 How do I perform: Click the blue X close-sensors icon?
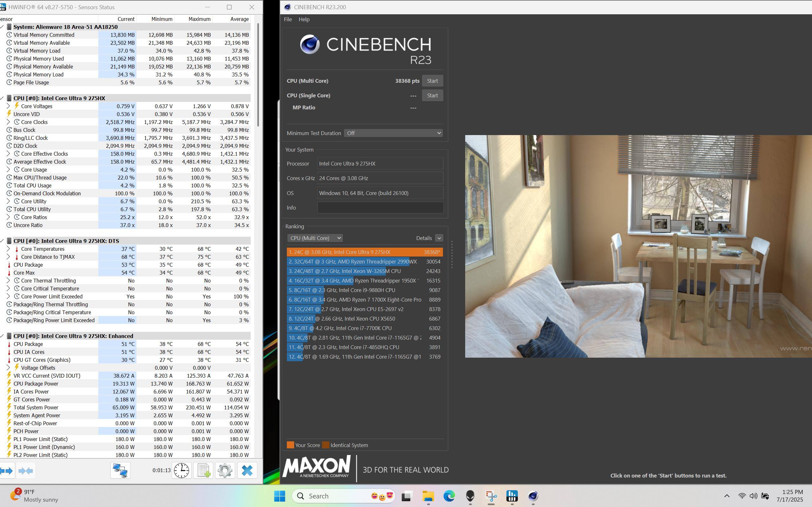click(x=247, y=471)
